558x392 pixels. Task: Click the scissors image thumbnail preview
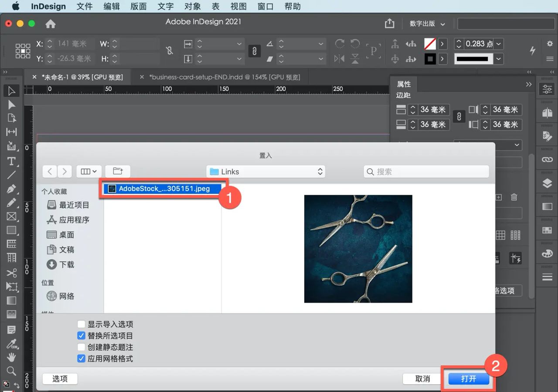pos(357,249)
